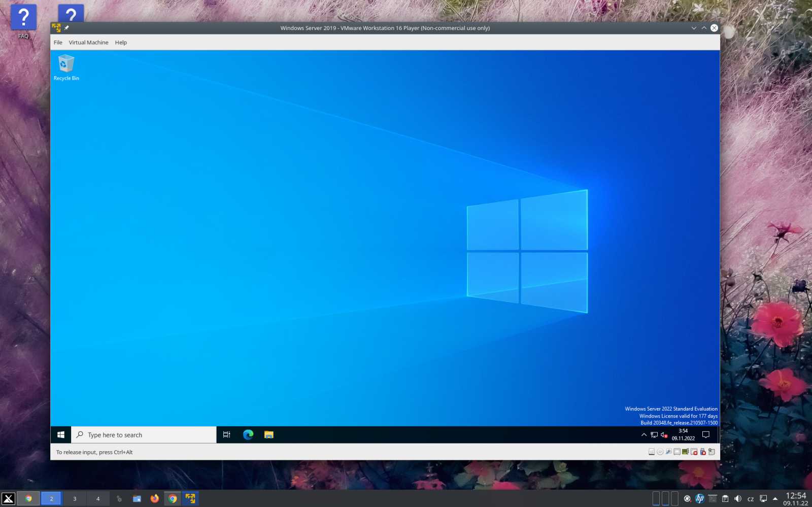
Task: Close the VMware Workstation Player window
Action: [714, 28]
